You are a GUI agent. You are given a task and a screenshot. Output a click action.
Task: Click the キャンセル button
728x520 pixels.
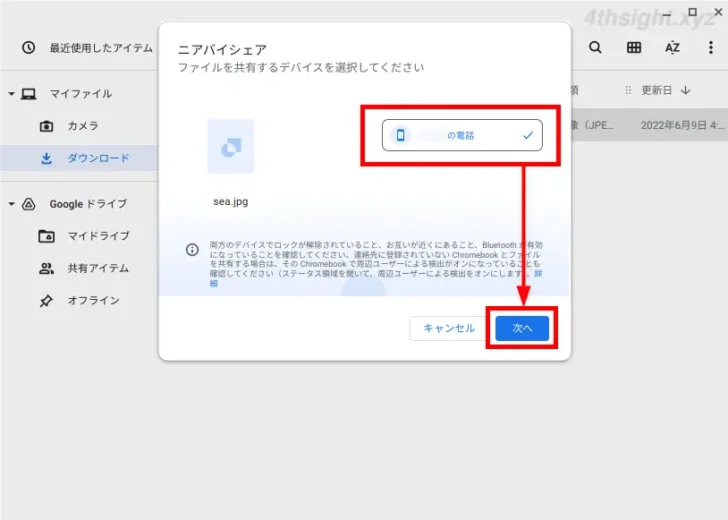(x=449, y=328)
